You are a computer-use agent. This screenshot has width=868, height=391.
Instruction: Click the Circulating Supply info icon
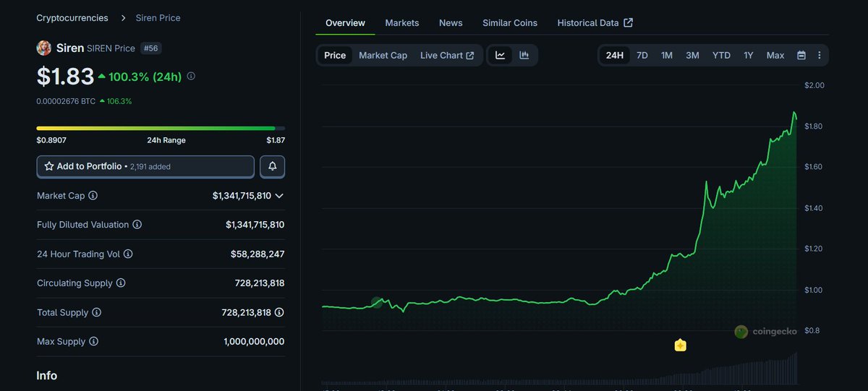coord(121,283)
